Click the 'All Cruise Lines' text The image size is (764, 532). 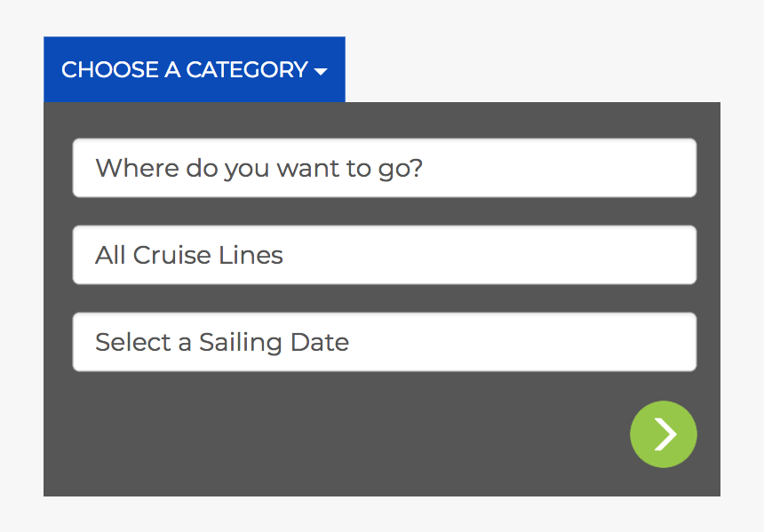click(189, 256)
